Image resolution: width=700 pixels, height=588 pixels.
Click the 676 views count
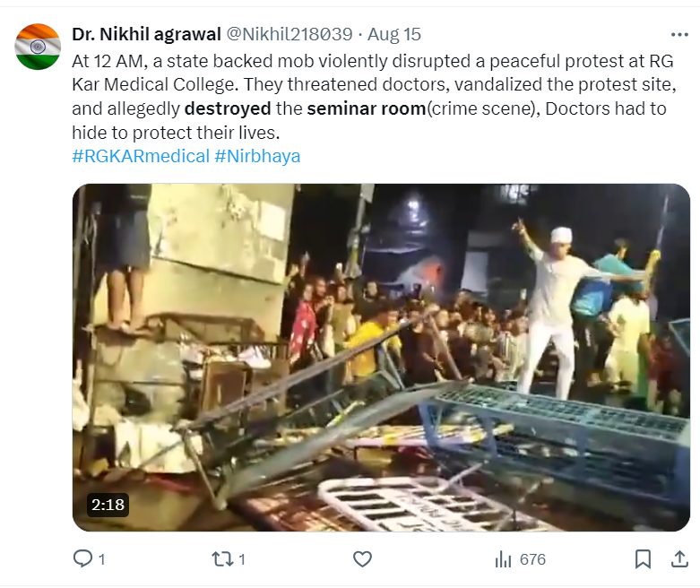pos(532,559)
